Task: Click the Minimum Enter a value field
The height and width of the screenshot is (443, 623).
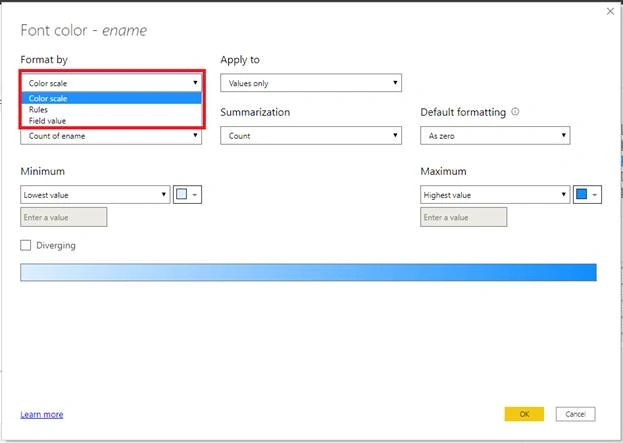Action: (x=64, y=217)
